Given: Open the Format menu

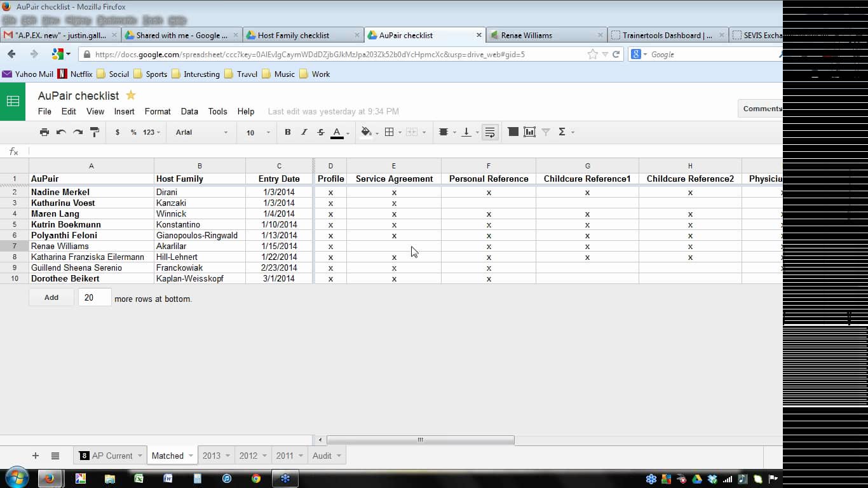Looking at the screenshot, I should [158, 111].
